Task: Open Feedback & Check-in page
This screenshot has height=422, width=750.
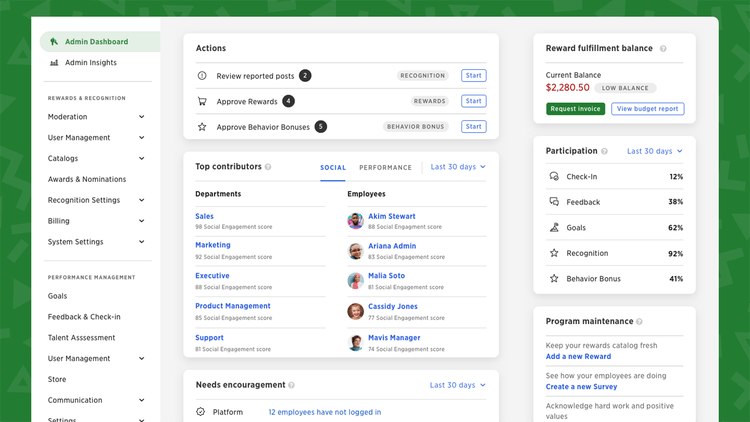Action: pos(84,317)
